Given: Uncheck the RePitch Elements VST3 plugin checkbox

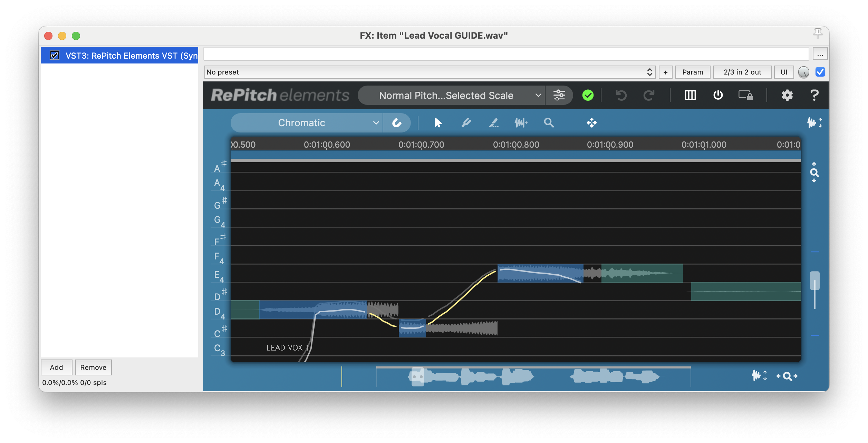Looking at the screenshot, I should [x=55, y=56].
